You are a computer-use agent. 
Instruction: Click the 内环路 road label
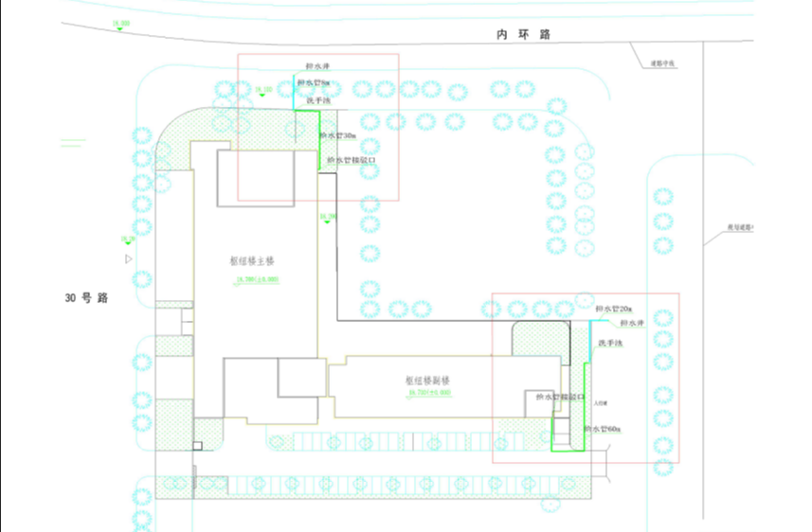(523, 34)
